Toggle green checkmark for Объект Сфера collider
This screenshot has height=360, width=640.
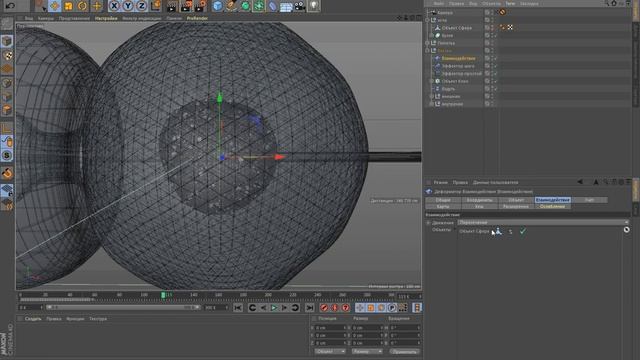(522, 231)
